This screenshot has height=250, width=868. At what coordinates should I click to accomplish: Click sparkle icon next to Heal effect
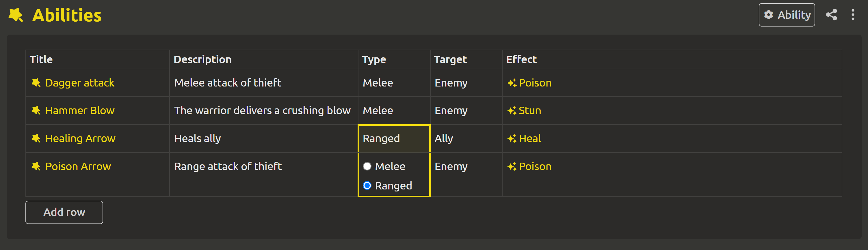pos(512,138)
